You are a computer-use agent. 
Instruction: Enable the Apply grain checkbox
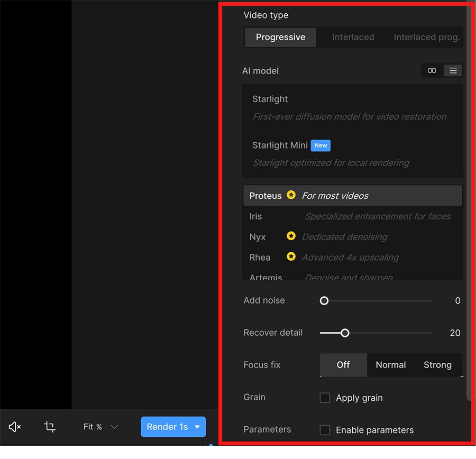click(x=325, y=398)
